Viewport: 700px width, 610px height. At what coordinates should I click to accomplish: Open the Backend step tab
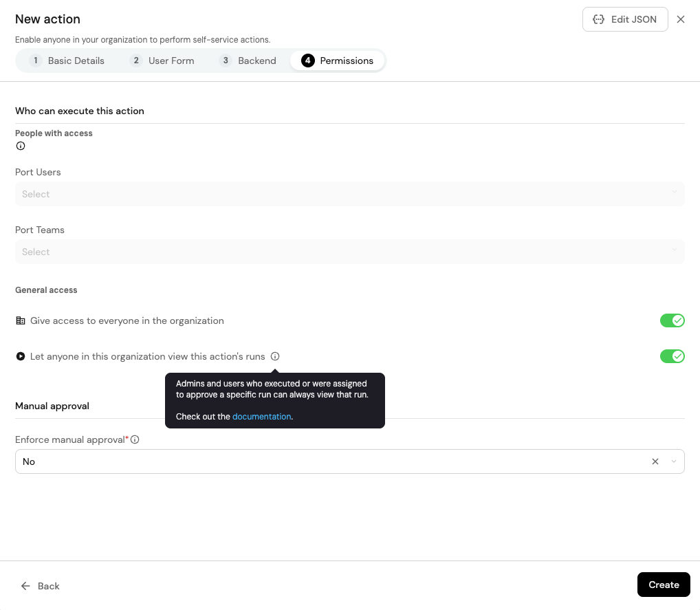248,61
